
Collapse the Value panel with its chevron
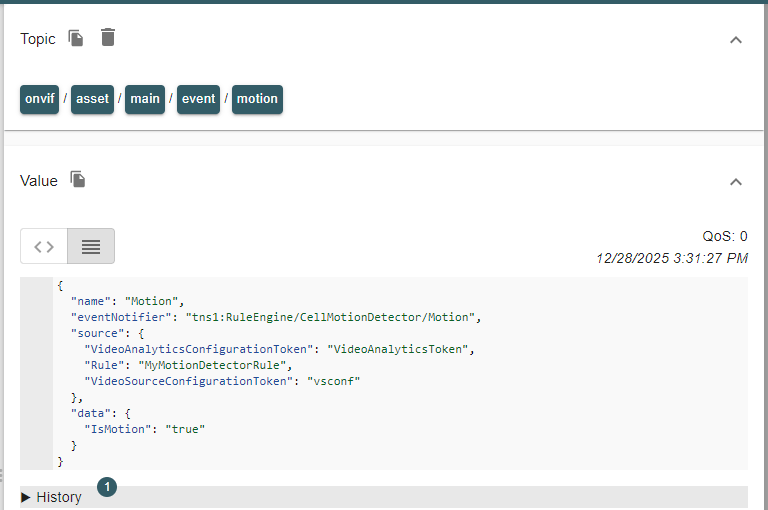(736, 182)
